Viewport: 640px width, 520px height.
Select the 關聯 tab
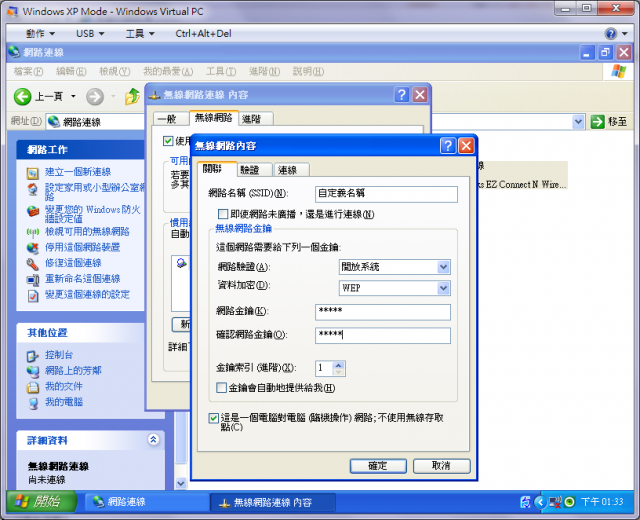pyautogui.click(x=217, y=169)
